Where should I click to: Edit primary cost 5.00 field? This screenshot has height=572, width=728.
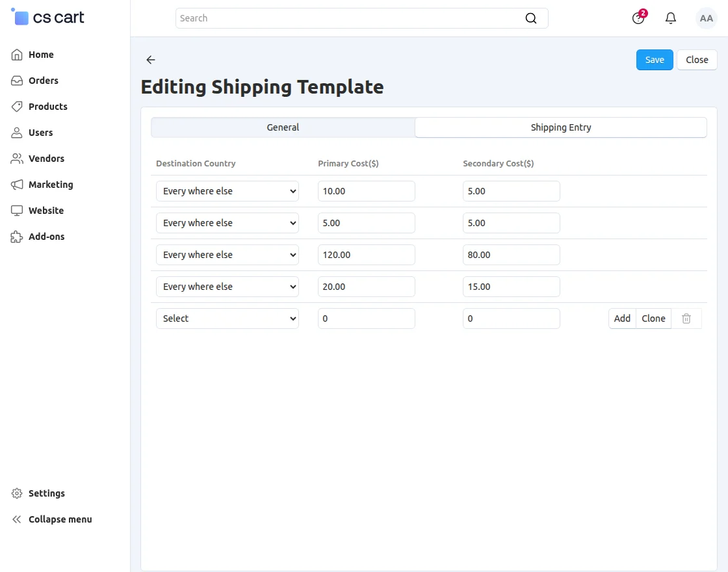(367, 223)
